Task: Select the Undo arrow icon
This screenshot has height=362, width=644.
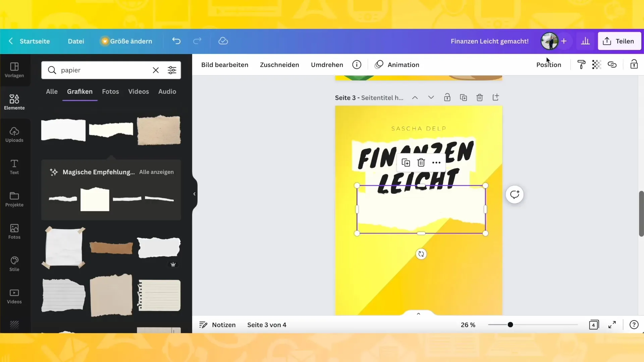Action: click(176, 41)
